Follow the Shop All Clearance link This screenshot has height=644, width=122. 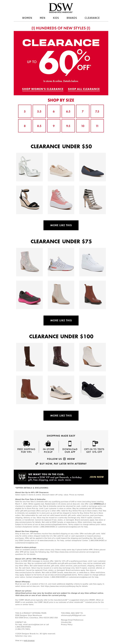[84, 89]
